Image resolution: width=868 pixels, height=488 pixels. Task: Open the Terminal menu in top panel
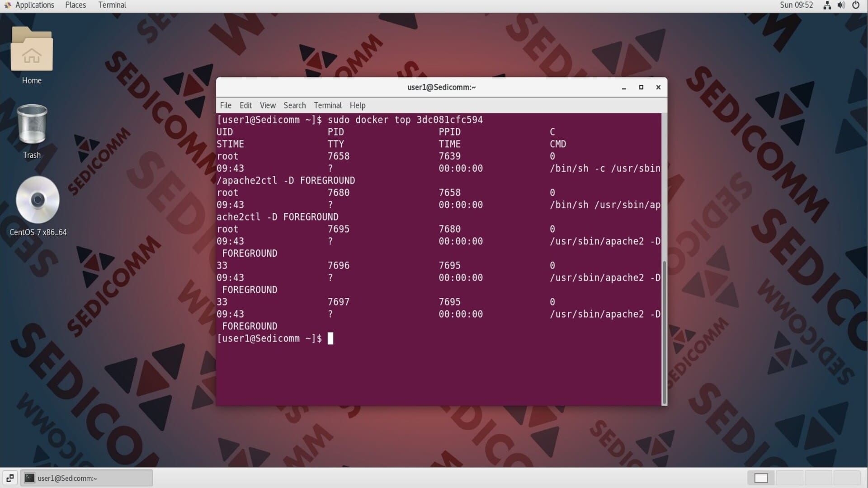tap(112, 5)
